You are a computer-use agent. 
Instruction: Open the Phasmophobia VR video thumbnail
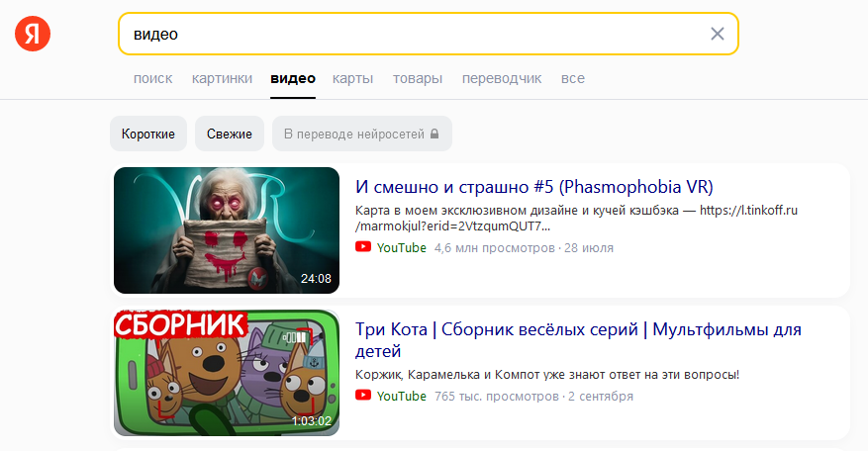(x=227, y=230)
